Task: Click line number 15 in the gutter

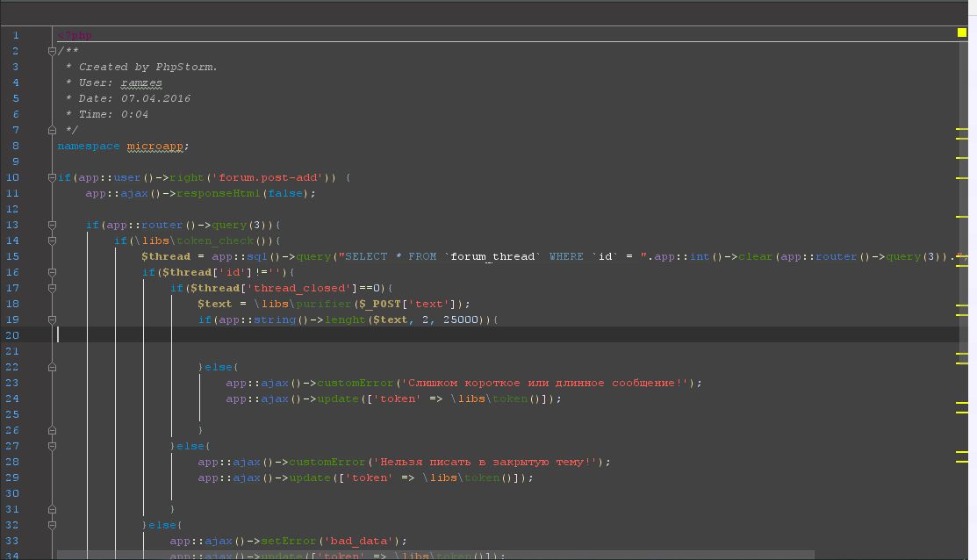Action: pyautogui.click(x=15, y=256)
